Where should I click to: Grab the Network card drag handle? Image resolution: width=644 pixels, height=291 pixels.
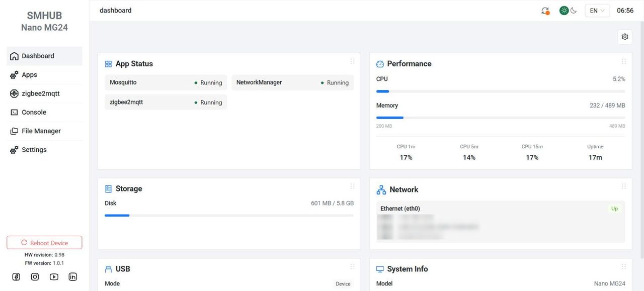coord(624,186)
